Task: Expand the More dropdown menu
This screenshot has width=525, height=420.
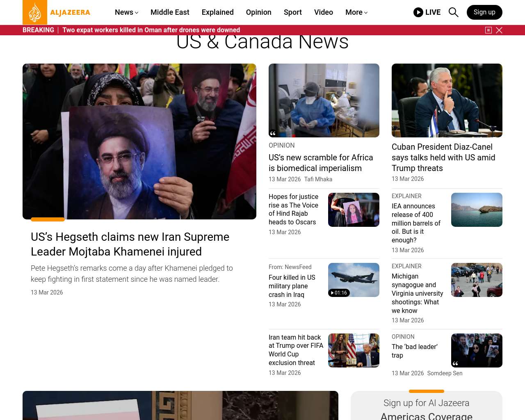Action: [356, 12]
